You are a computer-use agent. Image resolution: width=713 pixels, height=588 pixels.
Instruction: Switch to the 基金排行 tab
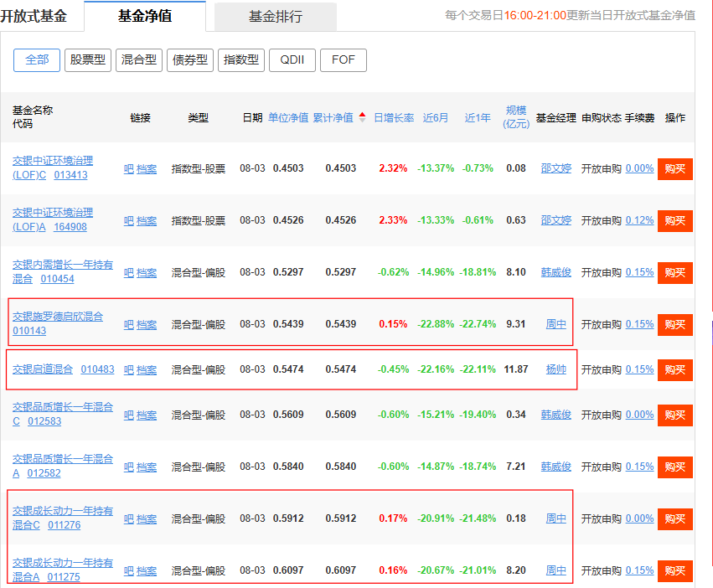pyautogui.click(x=276, y=17)
